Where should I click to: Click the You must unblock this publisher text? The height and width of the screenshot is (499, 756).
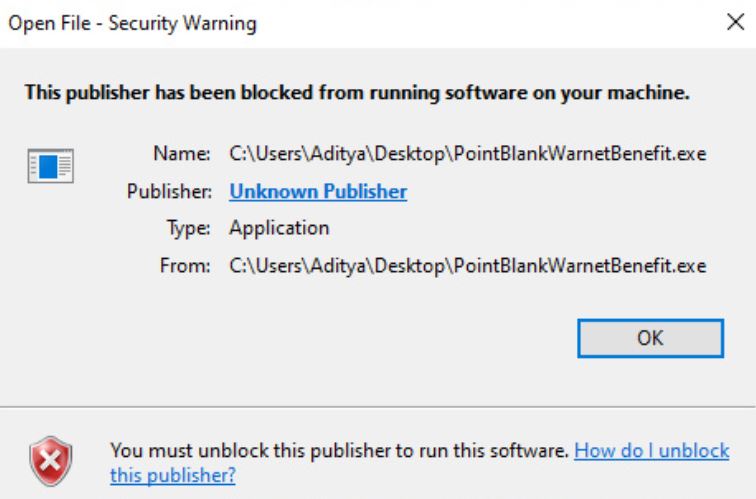click(x=340, y=451)
